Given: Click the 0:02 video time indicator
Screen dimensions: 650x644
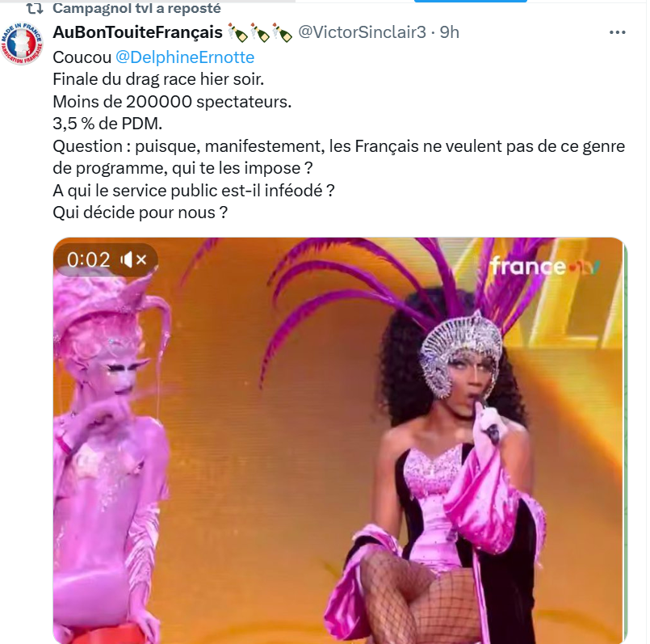Looking at the screenshot, I should [89, 260].
